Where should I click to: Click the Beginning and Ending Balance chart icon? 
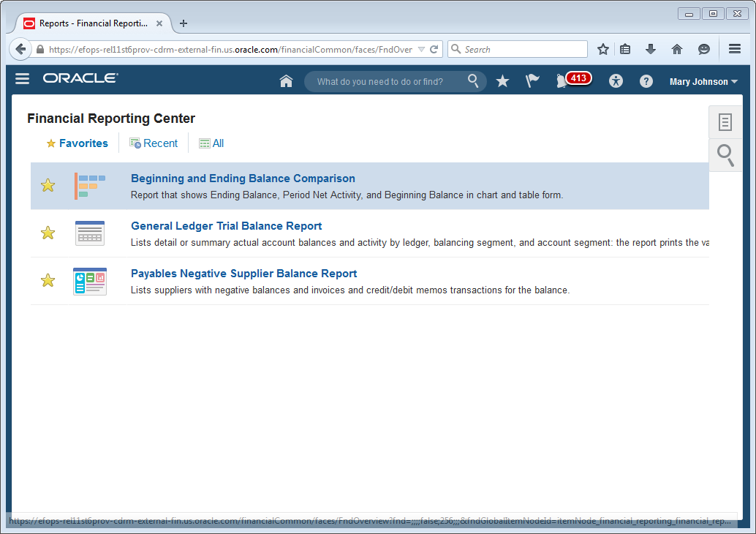[90, 186]
